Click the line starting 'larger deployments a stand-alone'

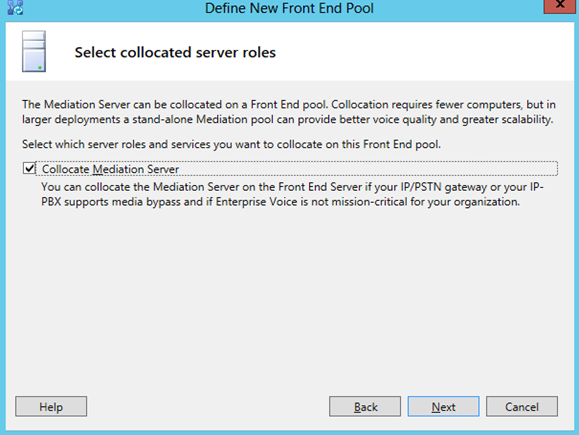click(x=288, y=120)
